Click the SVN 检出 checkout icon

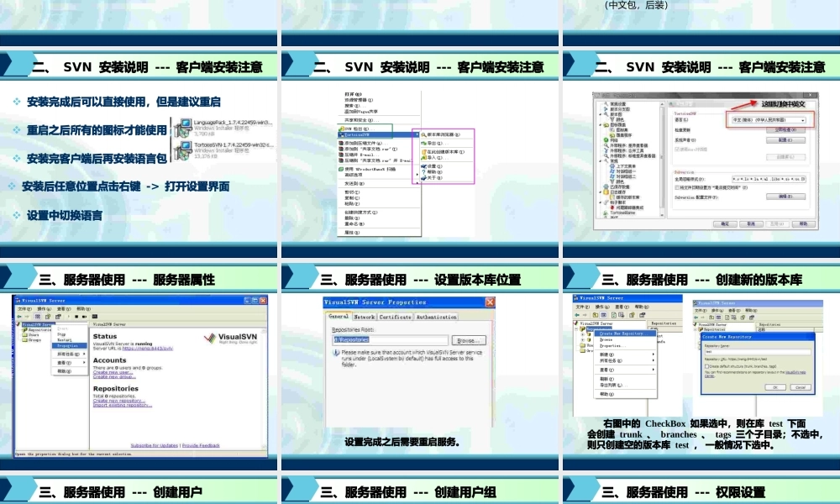click(341, 129)
